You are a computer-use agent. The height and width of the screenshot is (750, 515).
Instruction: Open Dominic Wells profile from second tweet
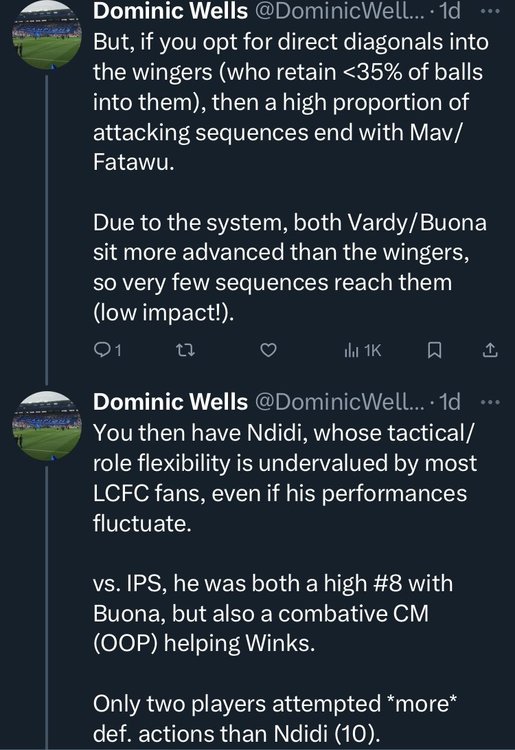click(x=170, y=402)
